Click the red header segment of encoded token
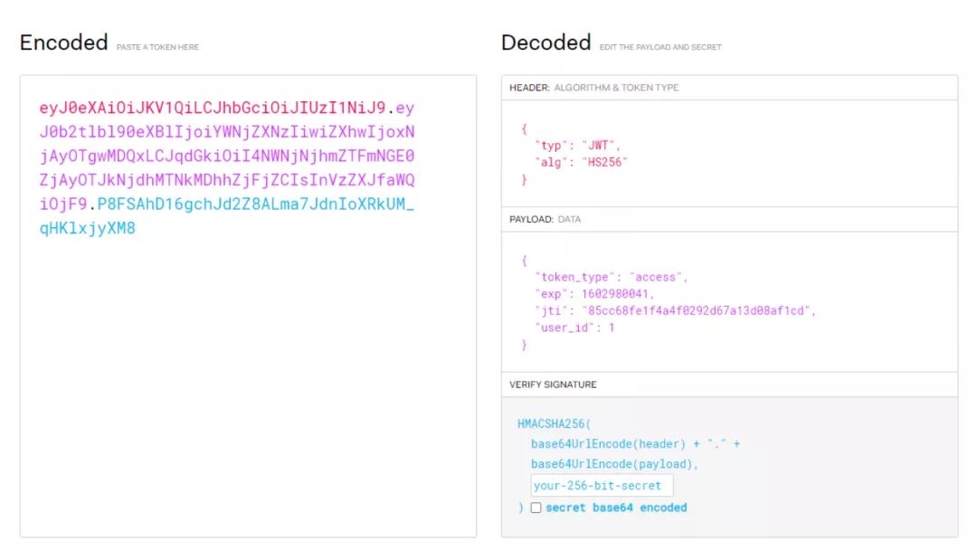 pos(213,109)
